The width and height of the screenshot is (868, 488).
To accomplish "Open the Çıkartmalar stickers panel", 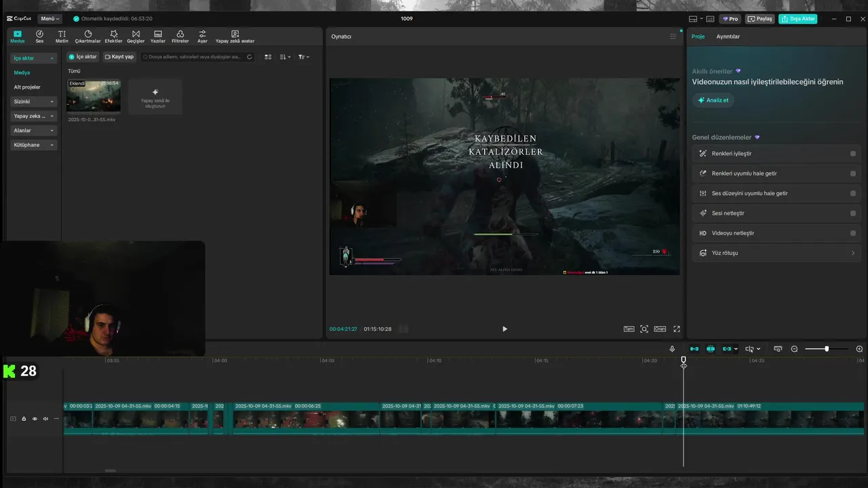I will coord(87,37).
